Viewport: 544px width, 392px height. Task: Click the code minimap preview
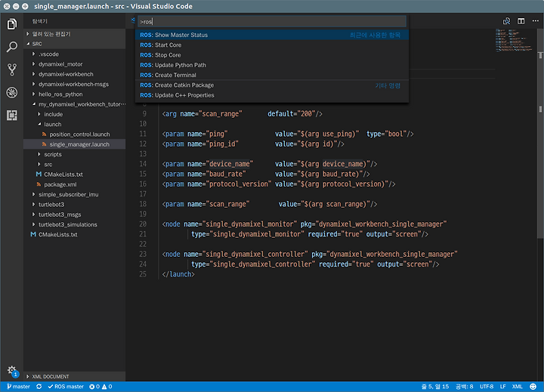click(515, 40)
